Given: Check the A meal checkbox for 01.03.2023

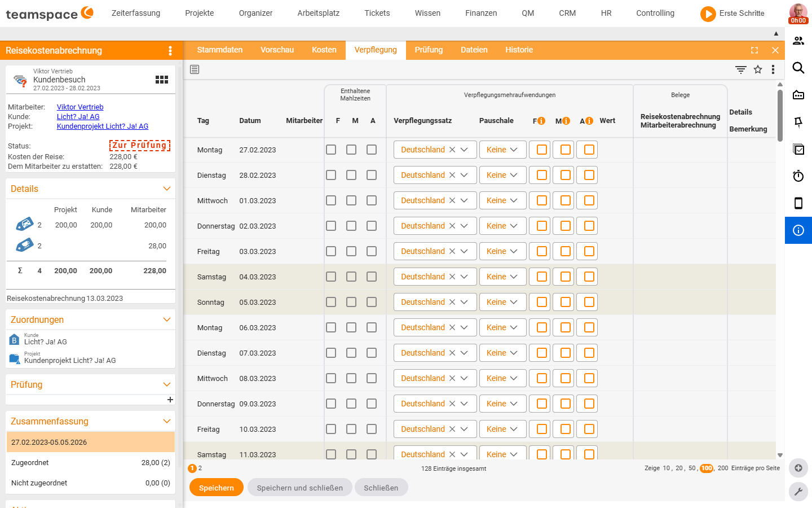Looking at the screenshot, I should [372, 200].
